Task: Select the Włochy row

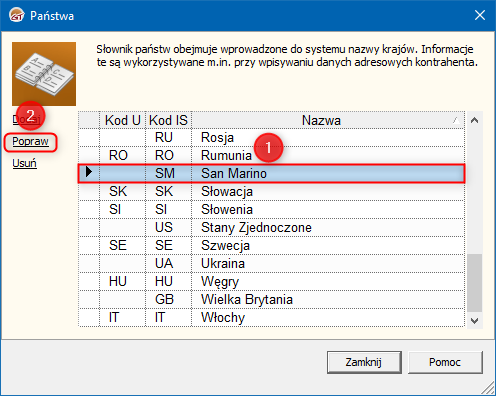Action: pyautogui.click(x=271, y=317)
